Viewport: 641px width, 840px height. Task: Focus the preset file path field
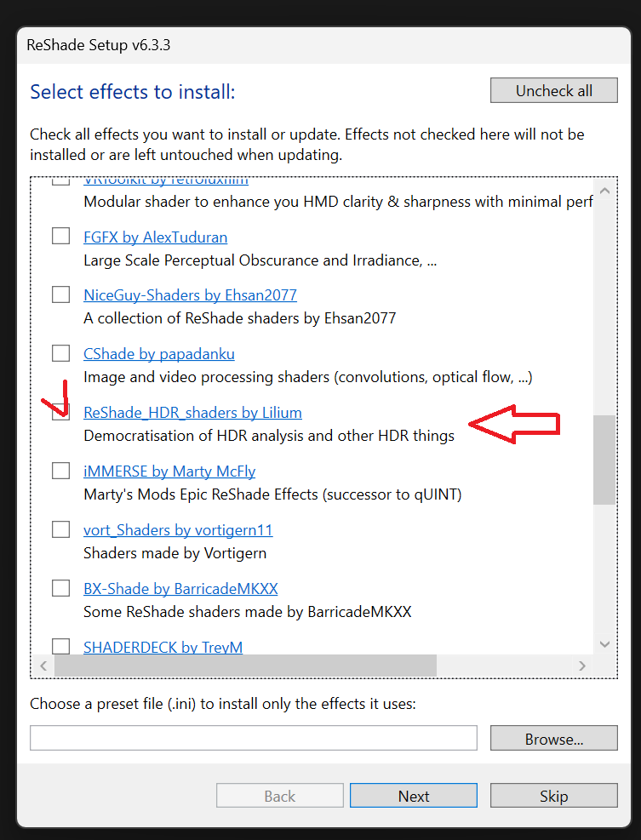click(254, 738)
